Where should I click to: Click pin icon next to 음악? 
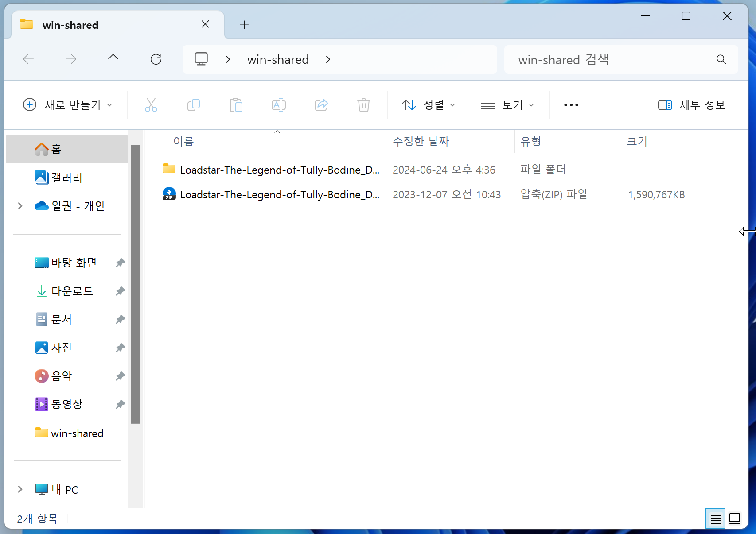click(x=120, y=376)
